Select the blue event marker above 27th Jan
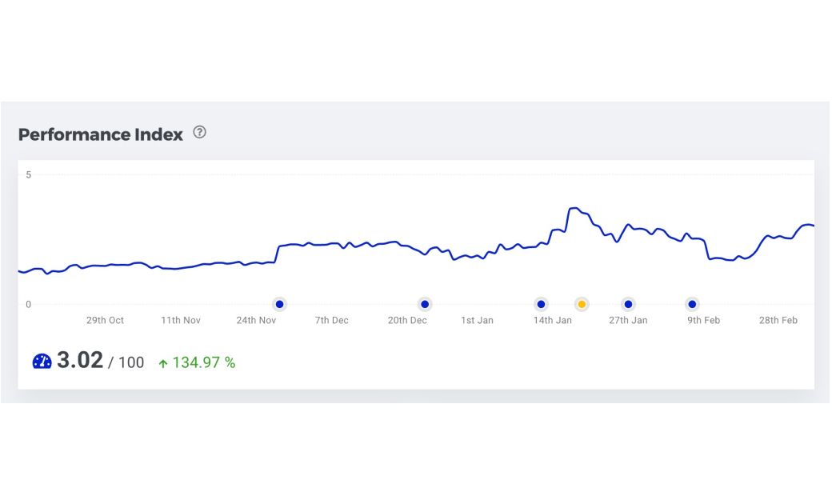Screen dimensions: 832x504 628,304
